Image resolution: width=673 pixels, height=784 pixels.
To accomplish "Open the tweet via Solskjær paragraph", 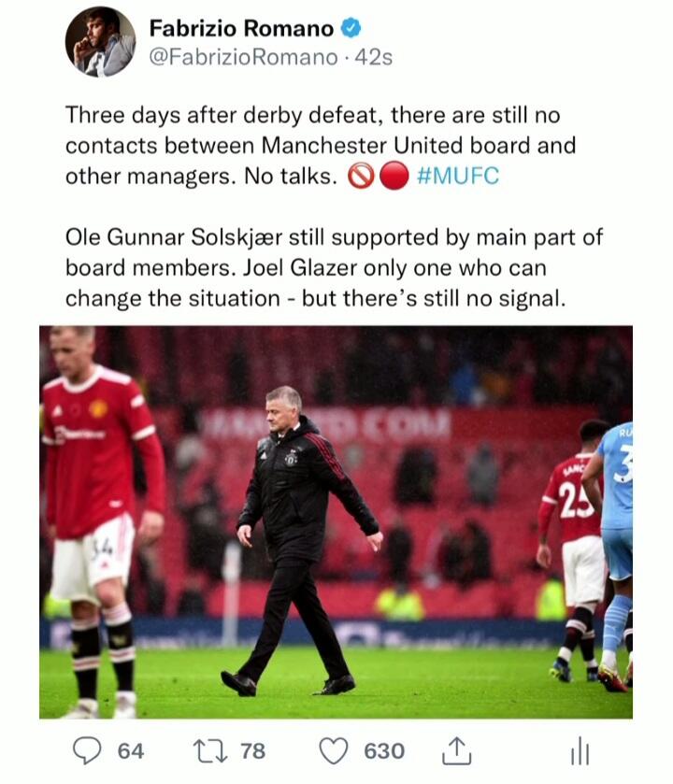I will (334, 268).
